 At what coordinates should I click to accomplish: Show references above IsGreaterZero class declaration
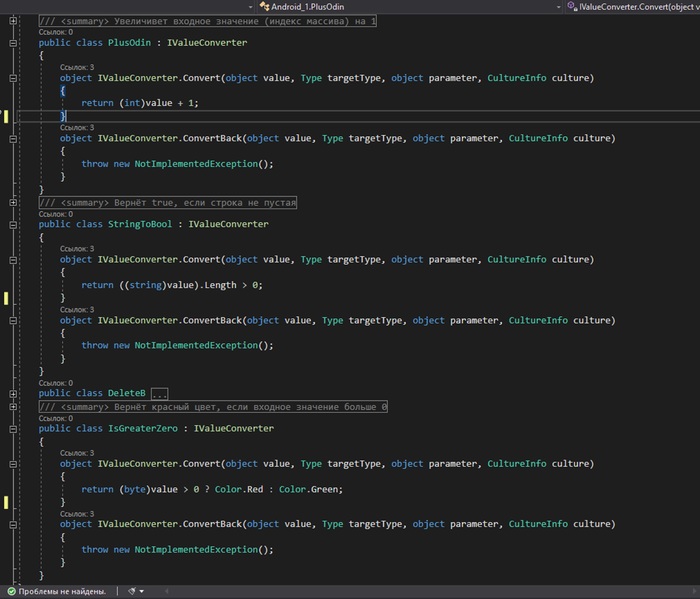tap(55, 418)
